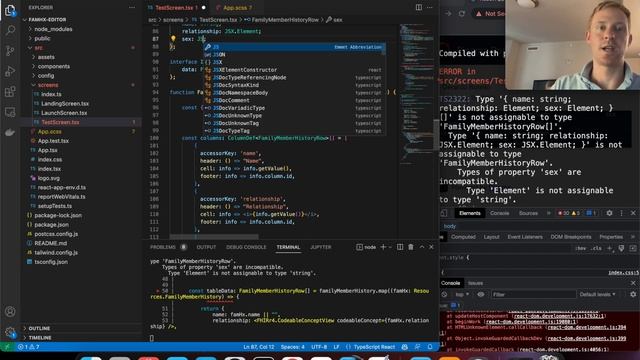Click the lightbulb quick fix on line 87

pyautogui.click(x=173, y=39)
